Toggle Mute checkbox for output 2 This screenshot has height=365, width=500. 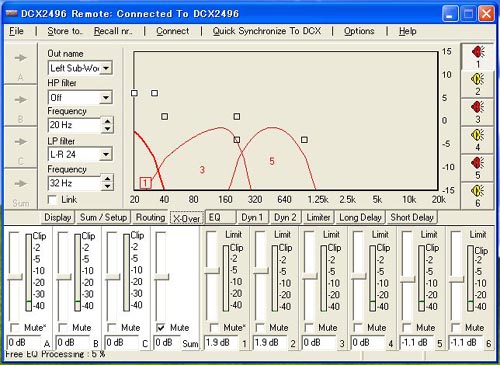pyautogui.click(x=260, y=328)
